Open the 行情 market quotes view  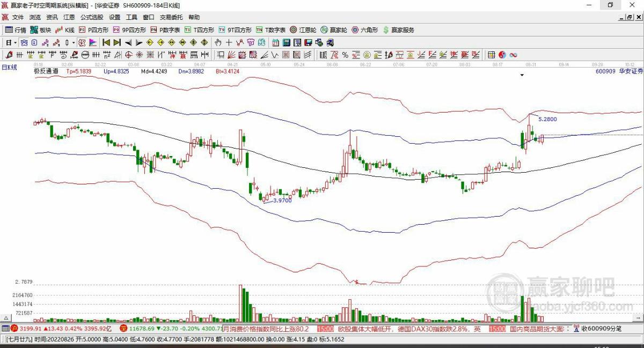pyautogui.click(x=16, y=30)
